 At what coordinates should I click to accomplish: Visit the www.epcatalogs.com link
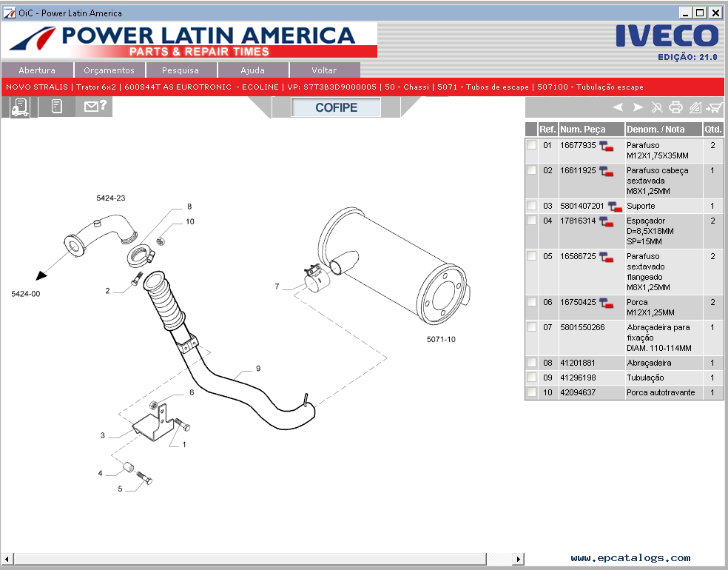(630, 558)
